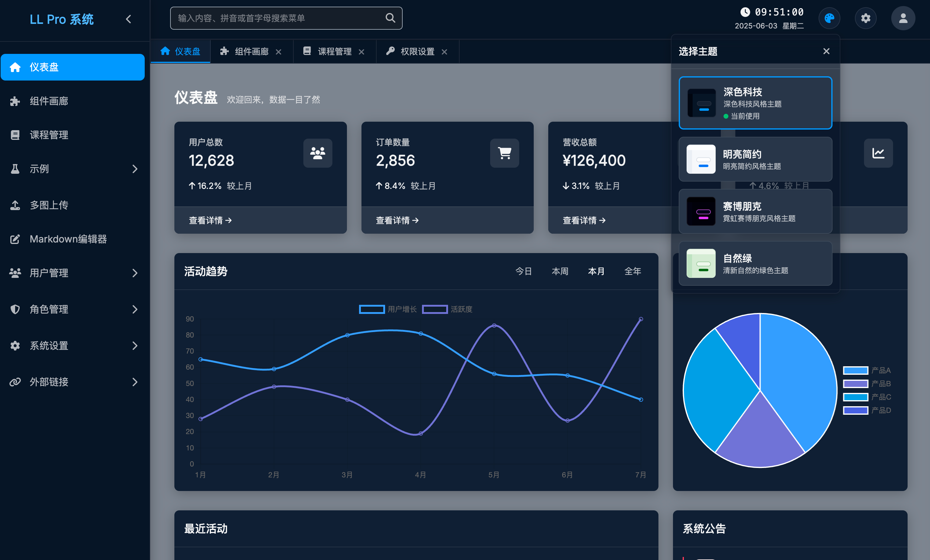This screenshot has width=930, height=560.
Task: Show 全年 activity trend
Action: 633,271
